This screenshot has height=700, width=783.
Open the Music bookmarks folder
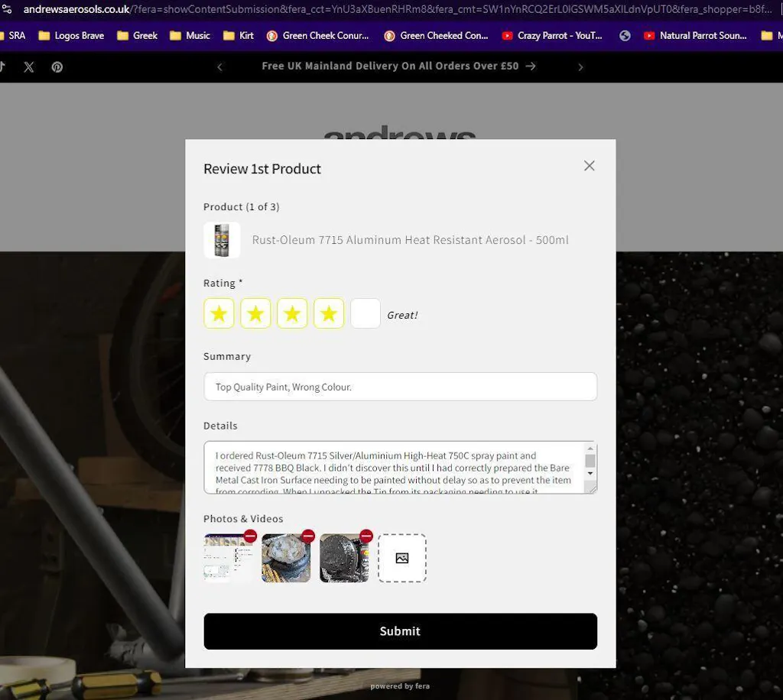tap(190, 36)
